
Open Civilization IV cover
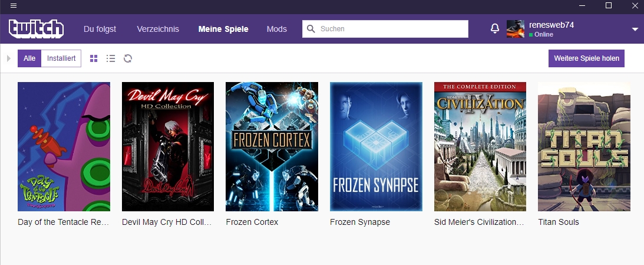(x=480, y=146)
